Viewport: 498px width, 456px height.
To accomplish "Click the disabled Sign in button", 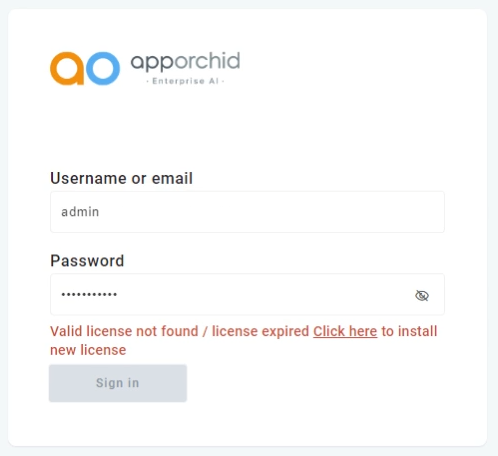I will click(118, 383).
